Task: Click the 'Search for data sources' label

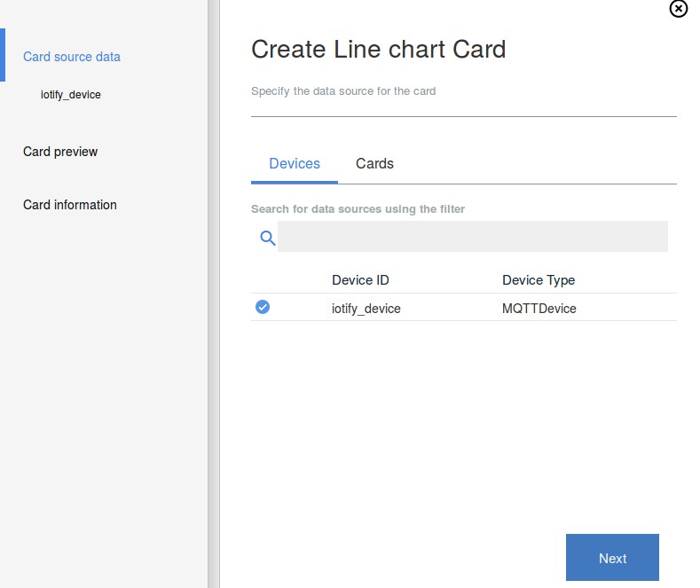Action: (358, 209)
